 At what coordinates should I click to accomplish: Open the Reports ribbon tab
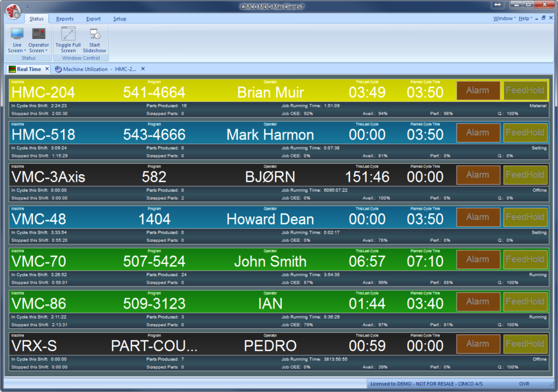click(65, 19)
